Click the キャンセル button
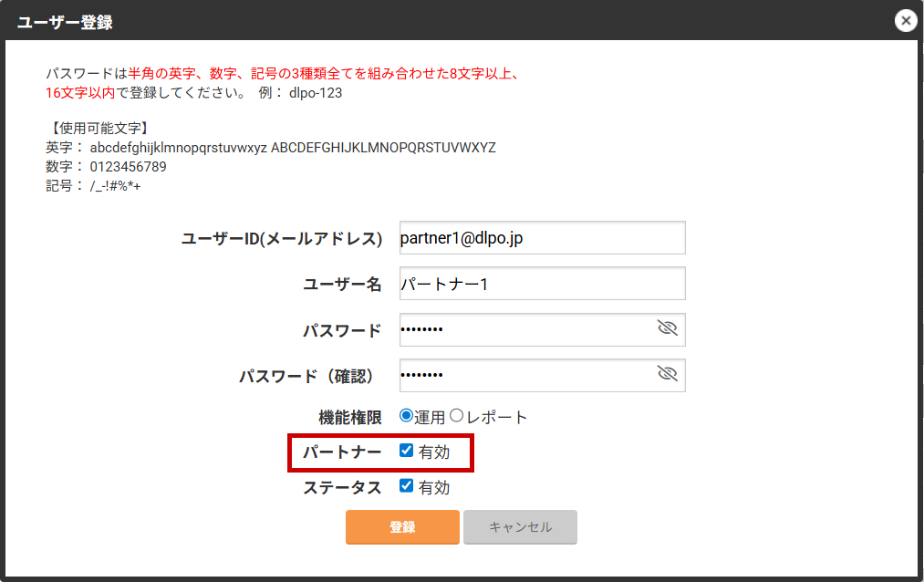The width and height of the screenshot is (924, 582). (x=520, y=526)
